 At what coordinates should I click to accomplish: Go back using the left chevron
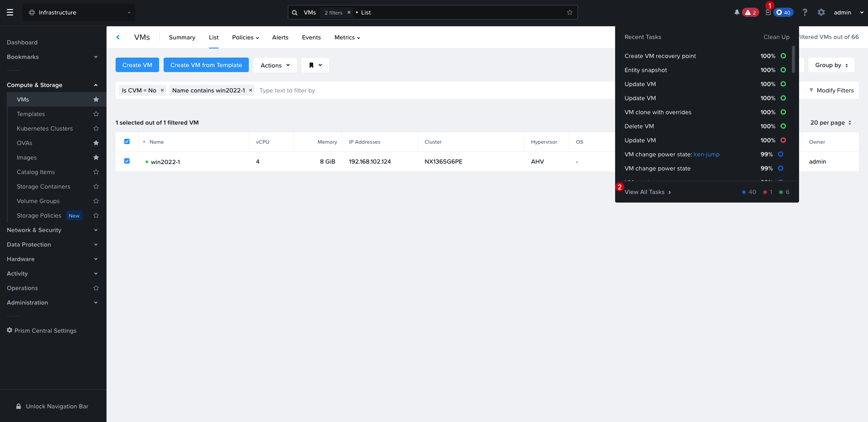[118, 37]
